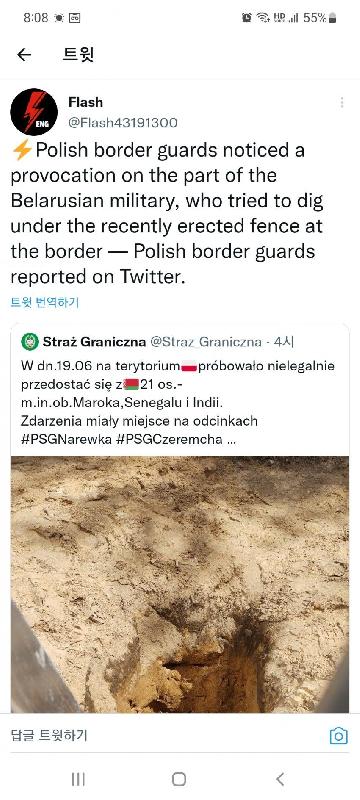Click the 트윗 번역하기 translate link

coord(45,303)
